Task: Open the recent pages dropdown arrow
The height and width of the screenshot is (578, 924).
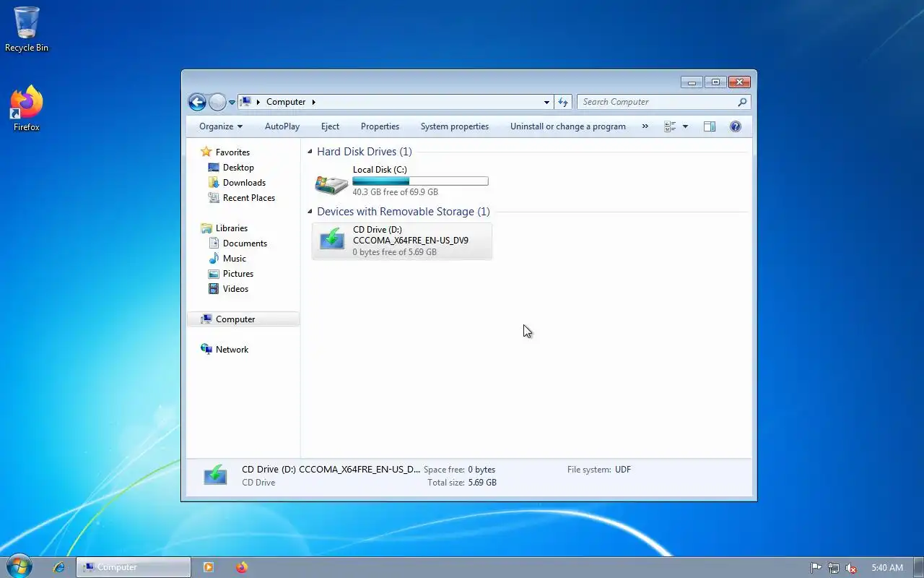Action: point(232,103)
